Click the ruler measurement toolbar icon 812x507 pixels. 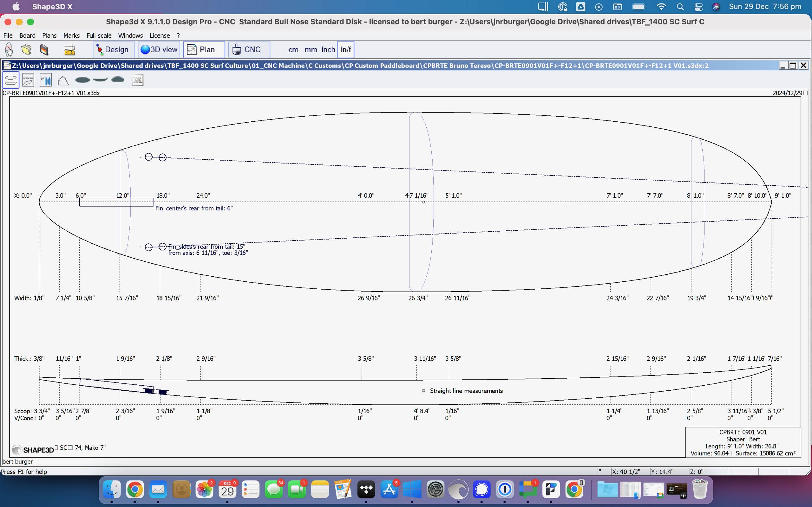[69, 50]
